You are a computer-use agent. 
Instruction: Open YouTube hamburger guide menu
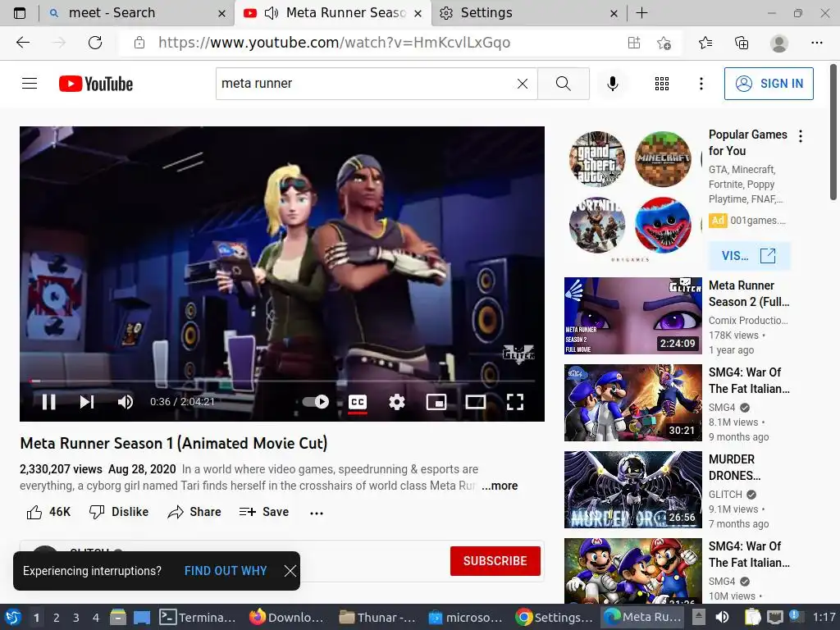pyautogui.click(x=30, y=84)
